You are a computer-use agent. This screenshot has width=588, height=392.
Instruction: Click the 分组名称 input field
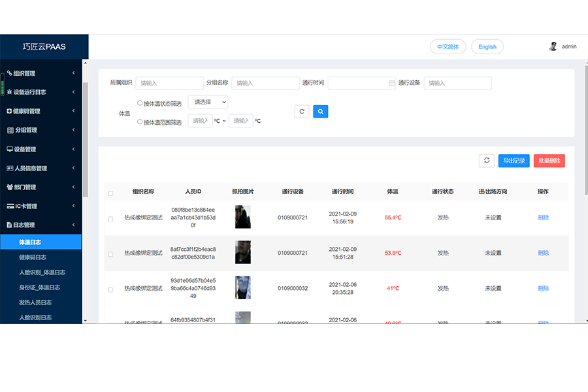click(265, 83)
